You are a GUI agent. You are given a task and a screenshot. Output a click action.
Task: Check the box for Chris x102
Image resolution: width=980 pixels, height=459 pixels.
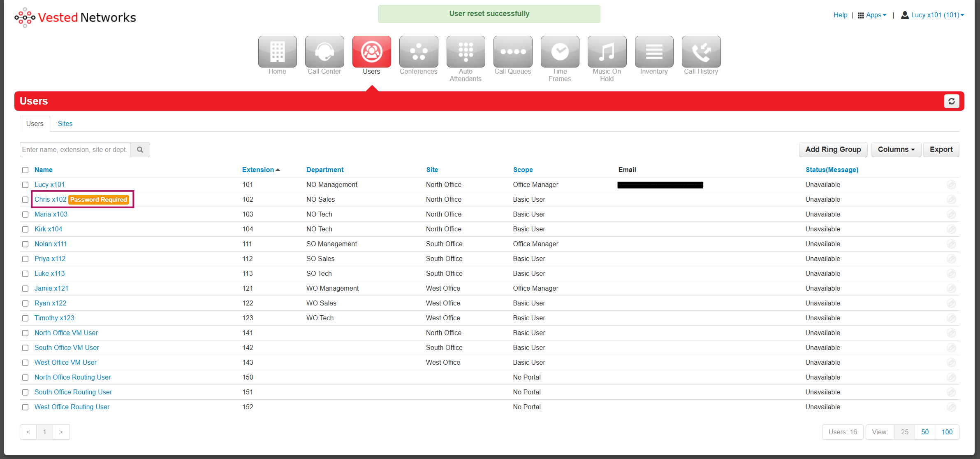[25, 200]
